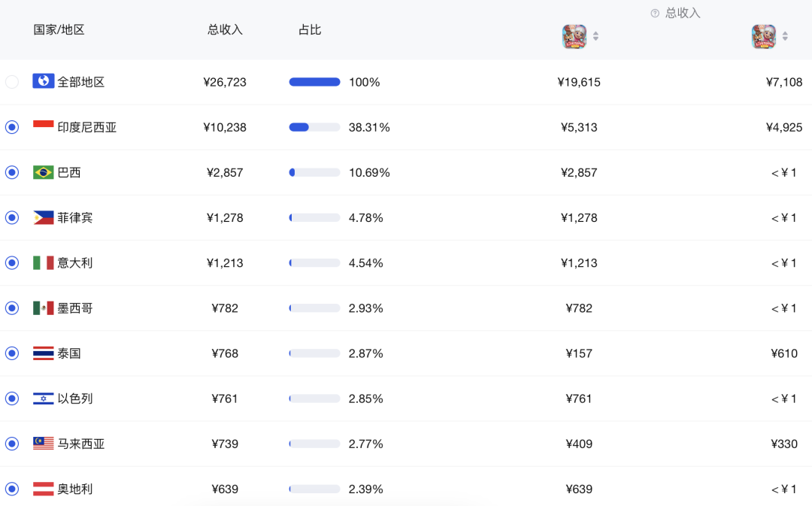Click the Philippines flag icon

click(x=44, y=217)
